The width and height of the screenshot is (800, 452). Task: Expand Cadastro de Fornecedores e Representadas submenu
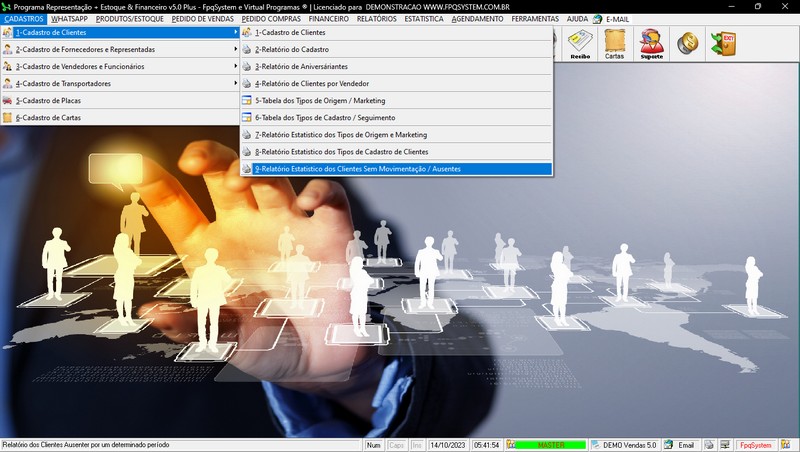[x=236, y=50]
